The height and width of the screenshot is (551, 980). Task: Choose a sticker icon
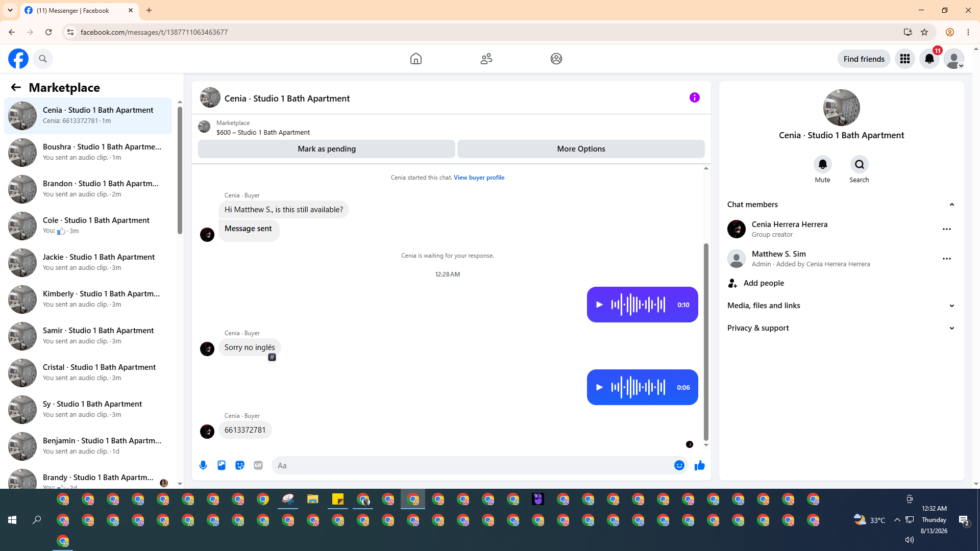(x=240, y=465)
